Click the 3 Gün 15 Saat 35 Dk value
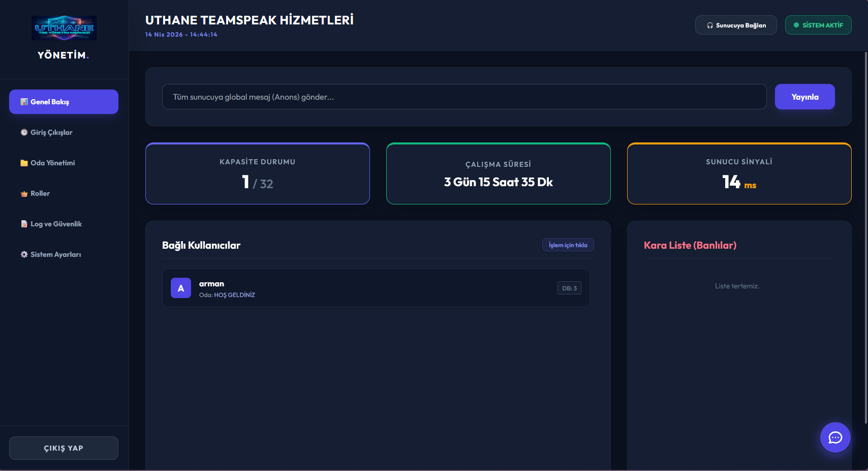 499,182
